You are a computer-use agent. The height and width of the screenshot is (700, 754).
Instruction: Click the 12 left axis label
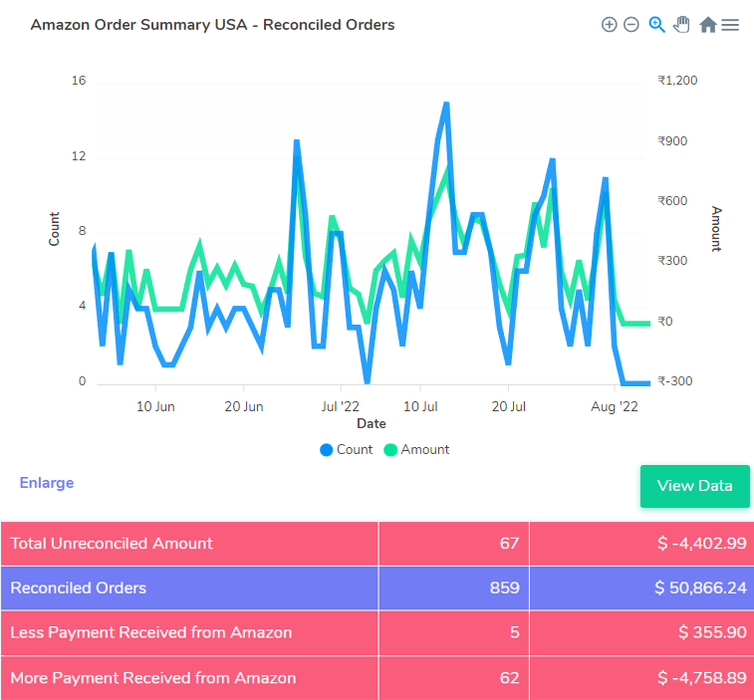[79, 156]
